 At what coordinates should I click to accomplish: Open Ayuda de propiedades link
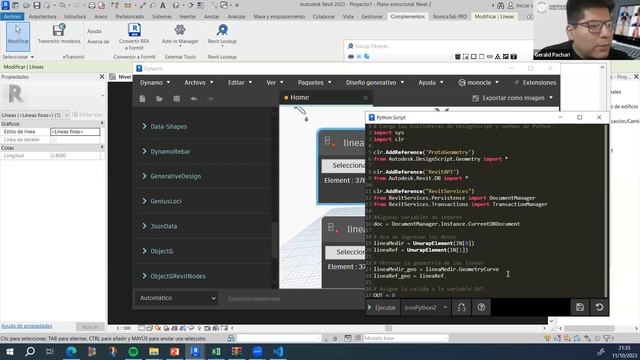(x=27, y=326)
